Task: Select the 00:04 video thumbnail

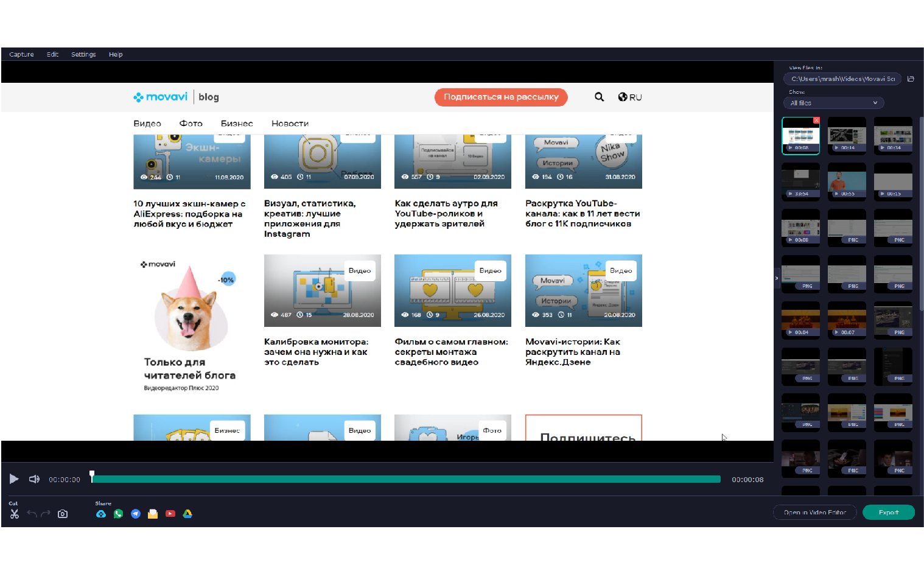Action: 800,319
